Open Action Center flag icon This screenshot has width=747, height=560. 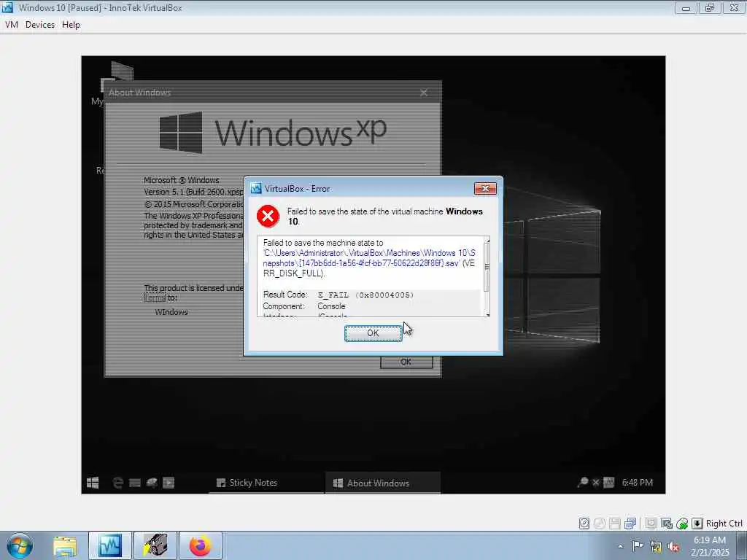(x=638, y=545)
